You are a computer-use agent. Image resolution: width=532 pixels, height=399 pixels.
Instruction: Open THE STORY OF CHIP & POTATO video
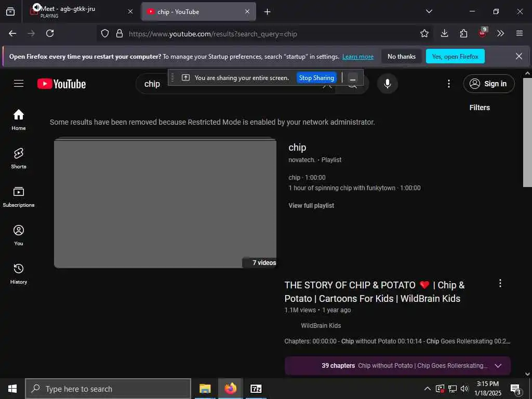tap(375, 292)
